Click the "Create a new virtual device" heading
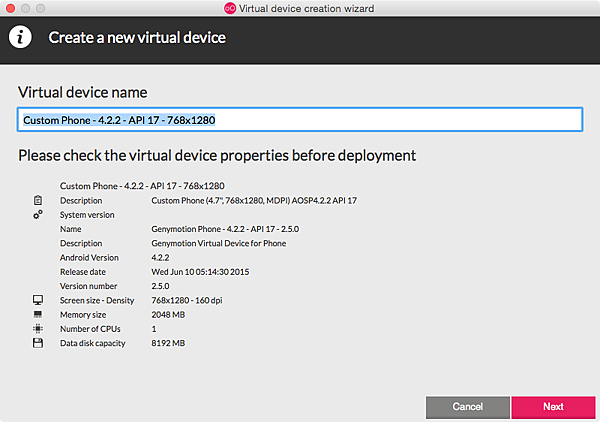 tap(137, 38)
